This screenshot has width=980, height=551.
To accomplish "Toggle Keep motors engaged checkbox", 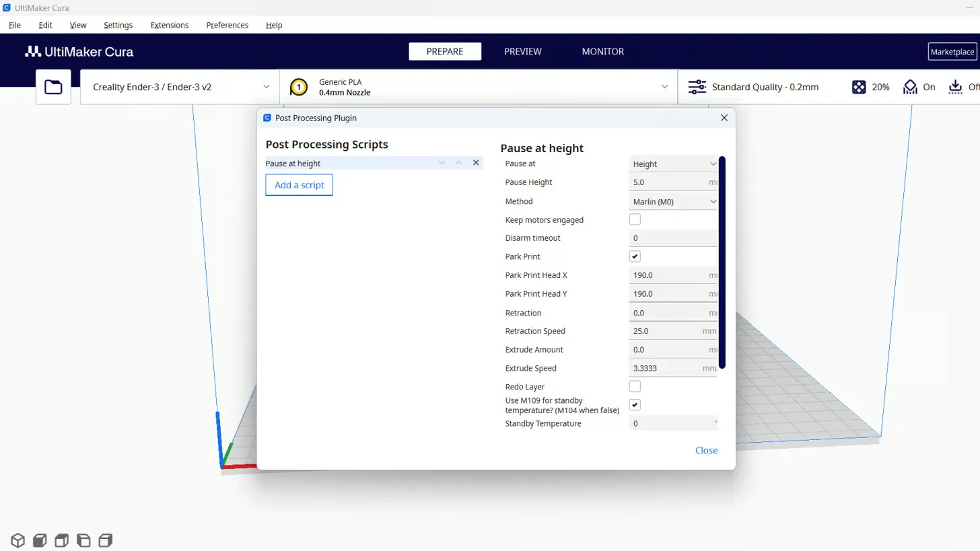I will [x=635, y=219].
